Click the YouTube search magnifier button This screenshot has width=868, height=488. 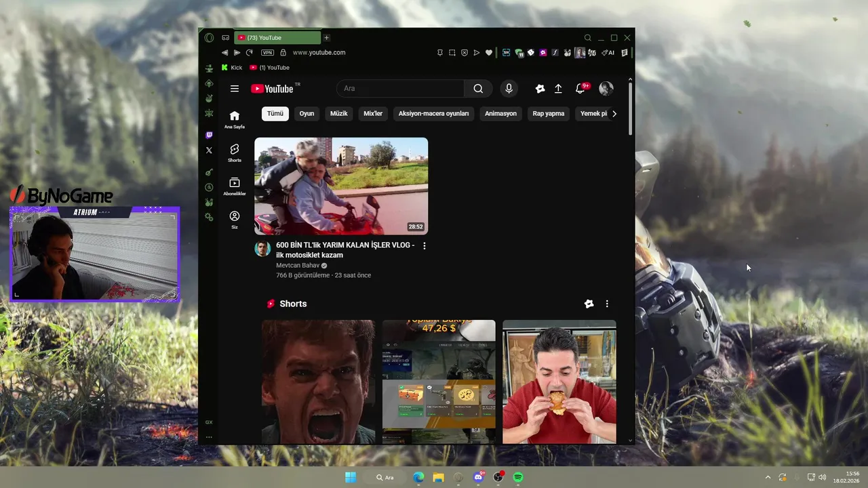[478, 89]
